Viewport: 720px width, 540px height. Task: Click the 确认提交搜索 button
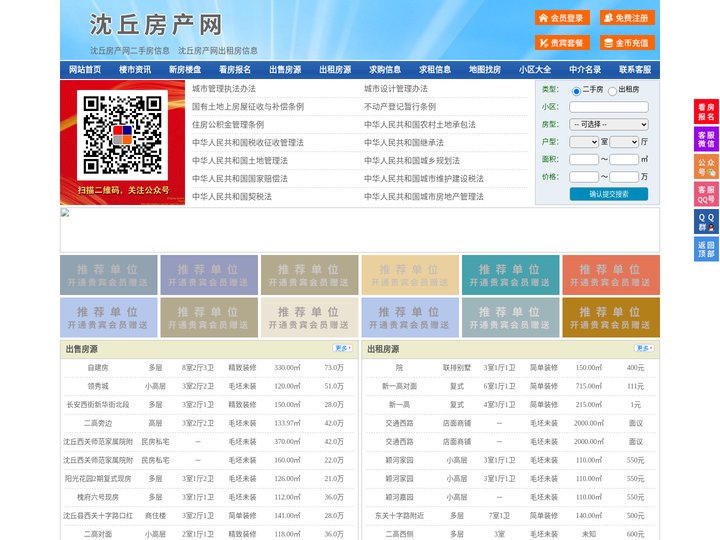(x=609, y=194)
